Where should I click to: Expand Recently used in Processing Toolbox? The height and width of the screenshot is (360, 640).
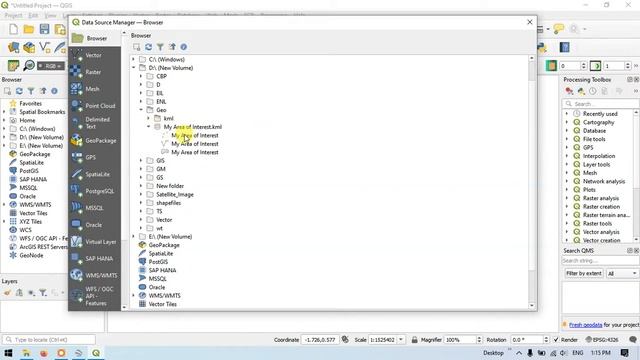[567, 114]
